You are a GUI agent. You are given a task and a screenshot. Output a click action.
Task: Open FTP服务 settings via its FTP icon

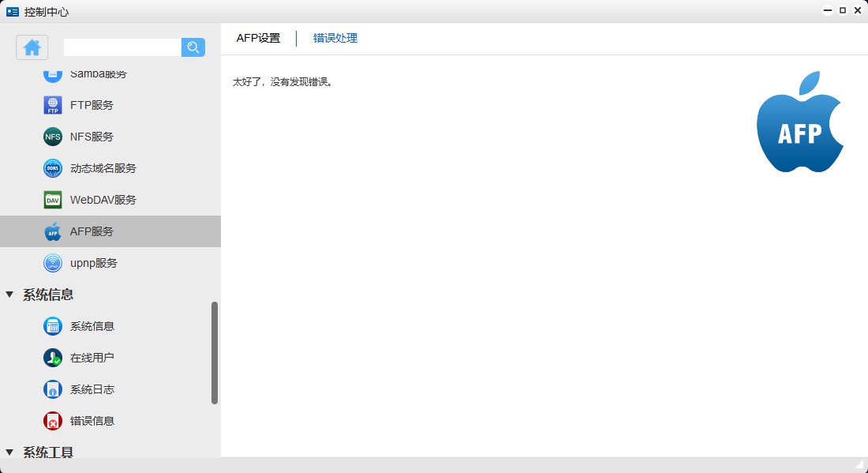point(51,105)
